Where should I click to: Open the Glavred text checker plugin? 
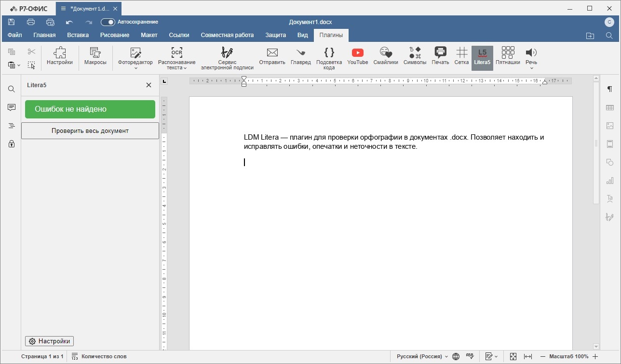pos(300,56)
